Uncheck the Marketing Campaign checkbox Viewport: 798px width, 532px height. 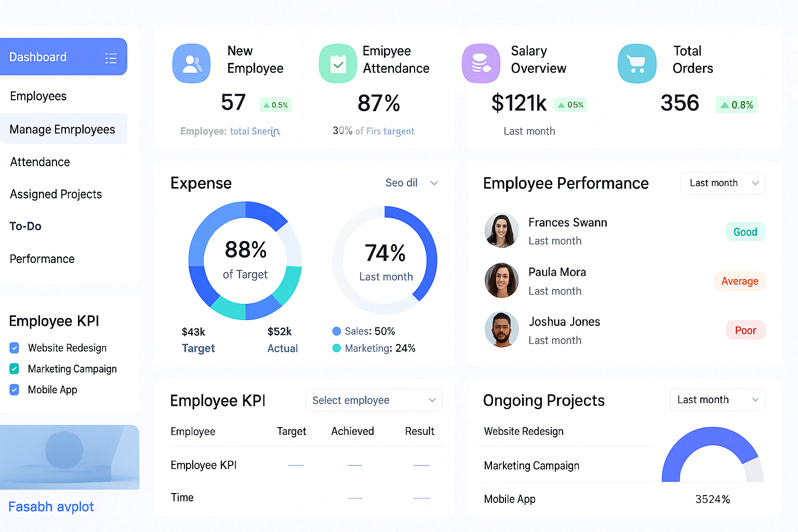tap(15, 369)
